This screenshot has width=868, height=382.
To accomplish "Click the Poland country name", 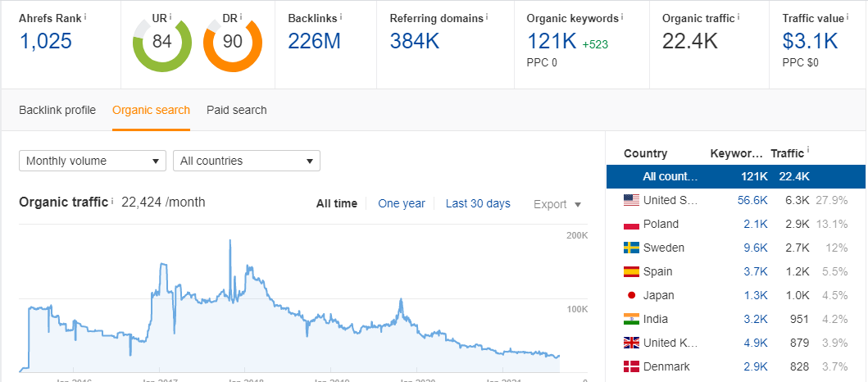I will tap(661, 225).
